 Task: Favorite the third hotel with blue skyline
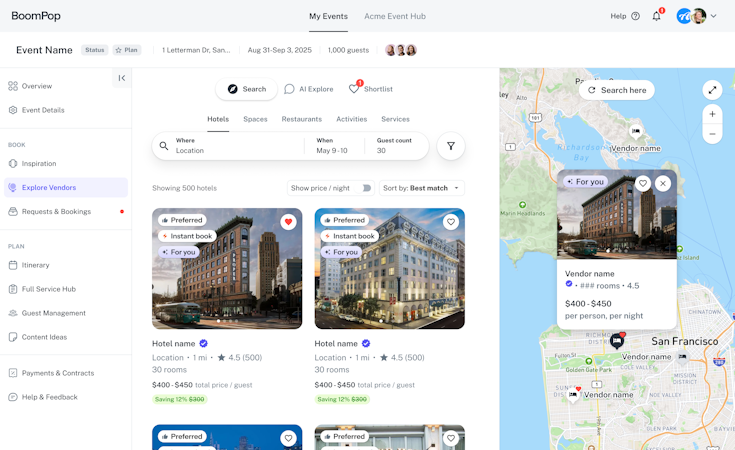pyautogui.click(x=288, y=438)
